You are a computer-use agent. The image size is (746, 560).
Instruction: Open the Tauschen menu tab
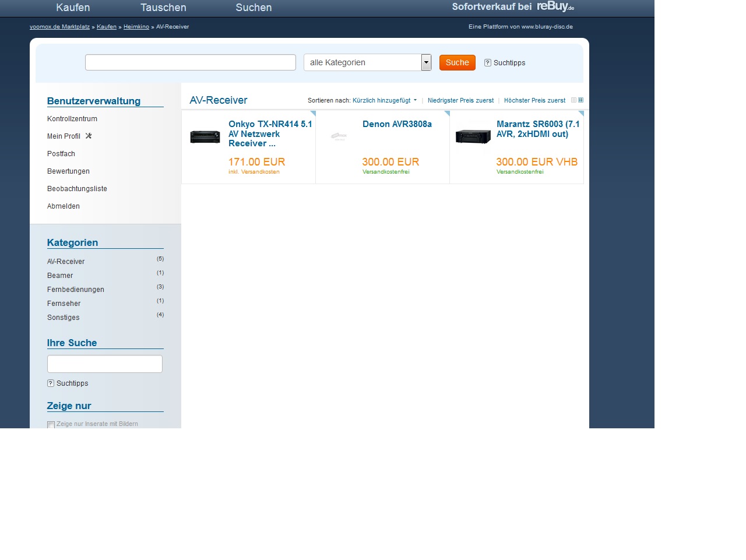[x=163, y=8]
